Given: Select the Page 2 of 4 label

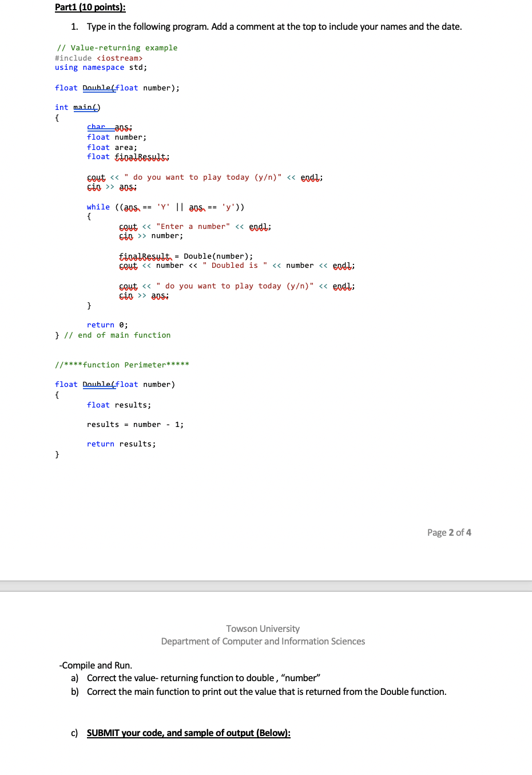Looking at the screenshot, I should pyautogui.click(x=448, y=532).
